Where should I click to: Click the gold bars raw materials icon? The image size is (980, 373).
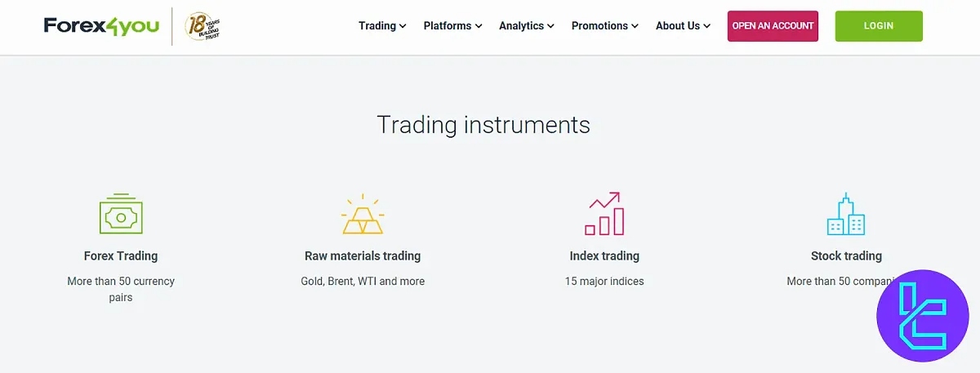click(x=363, y=215)
